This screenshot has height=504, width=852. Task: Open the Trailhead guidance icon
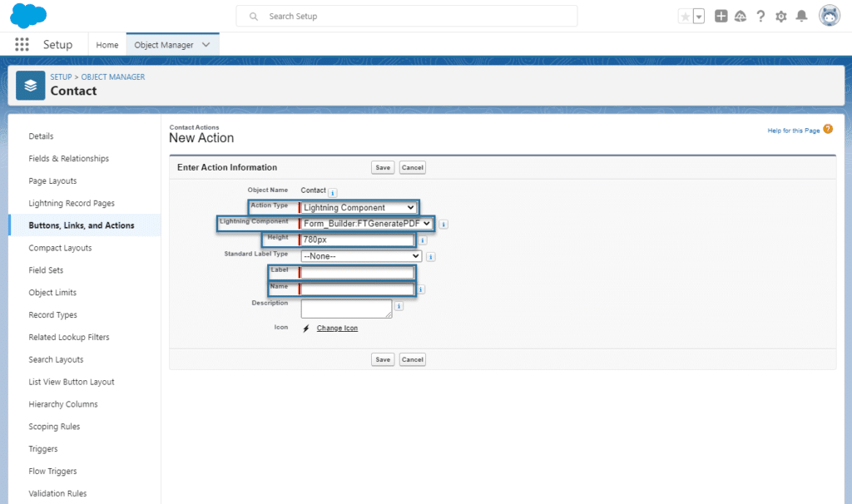[741, 17]
